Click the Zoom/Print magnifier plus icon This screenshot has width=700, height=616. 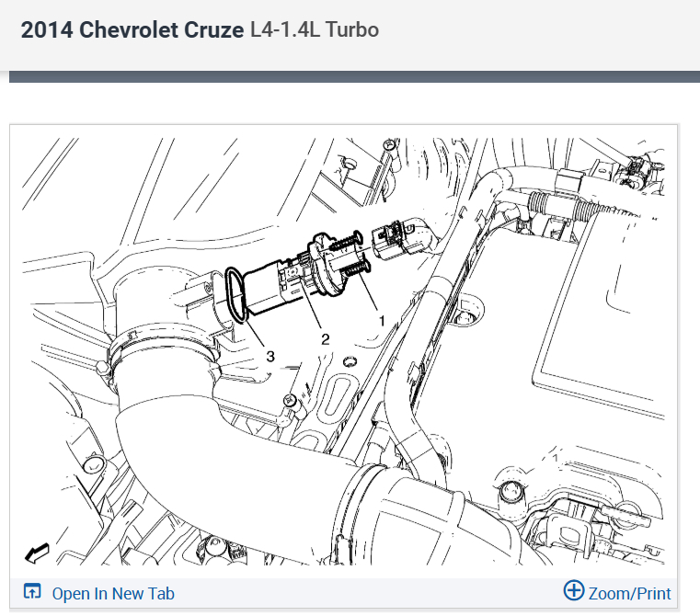[574, 590]
